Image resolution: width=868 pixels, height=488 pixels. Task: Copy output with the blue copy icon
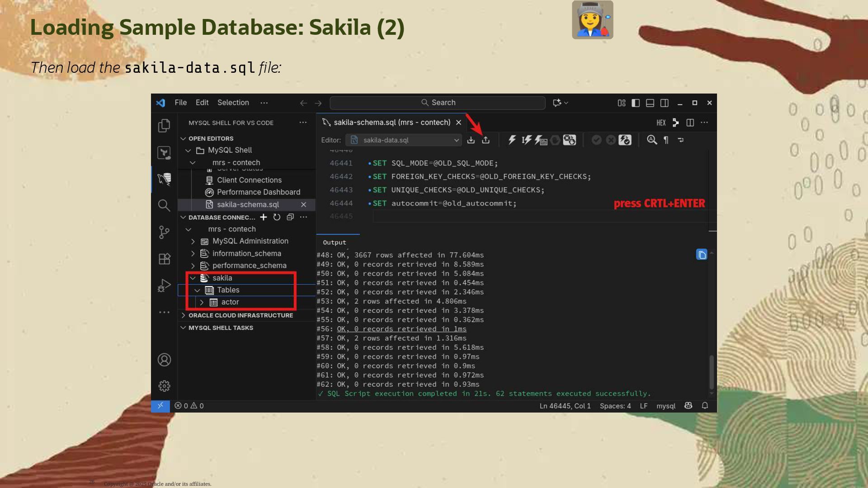point(701,255)
